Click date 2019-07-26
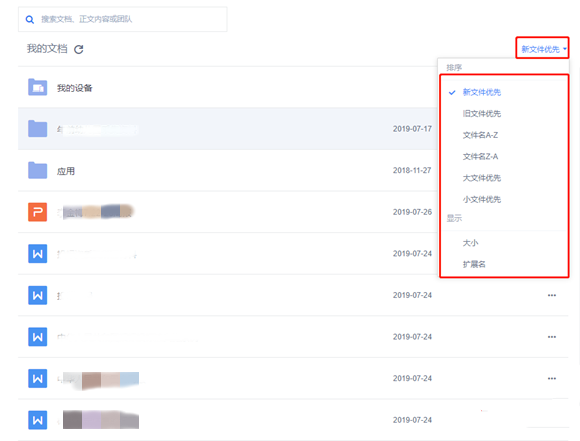The image size is (580, 441). 412,212
